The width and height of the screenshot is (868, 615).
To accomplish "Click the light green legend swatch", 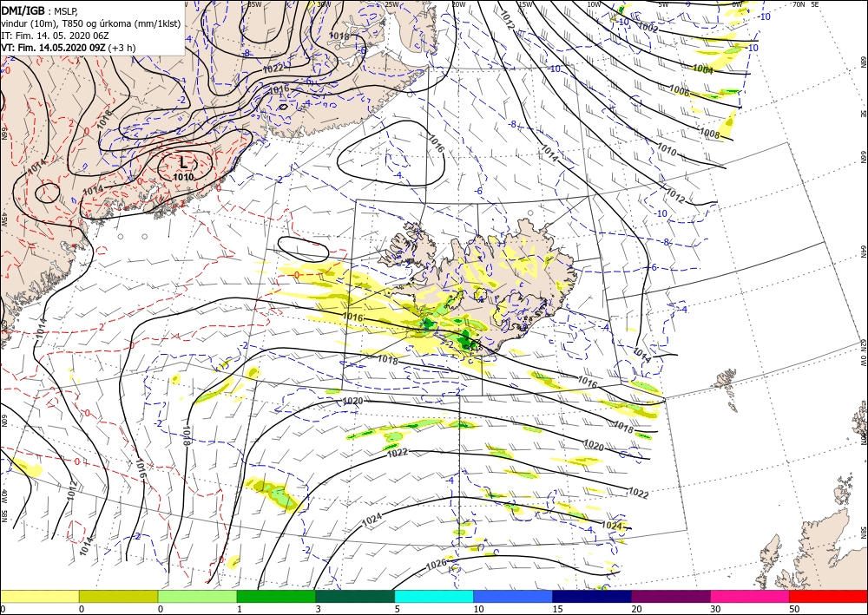I will coord(197,596).
